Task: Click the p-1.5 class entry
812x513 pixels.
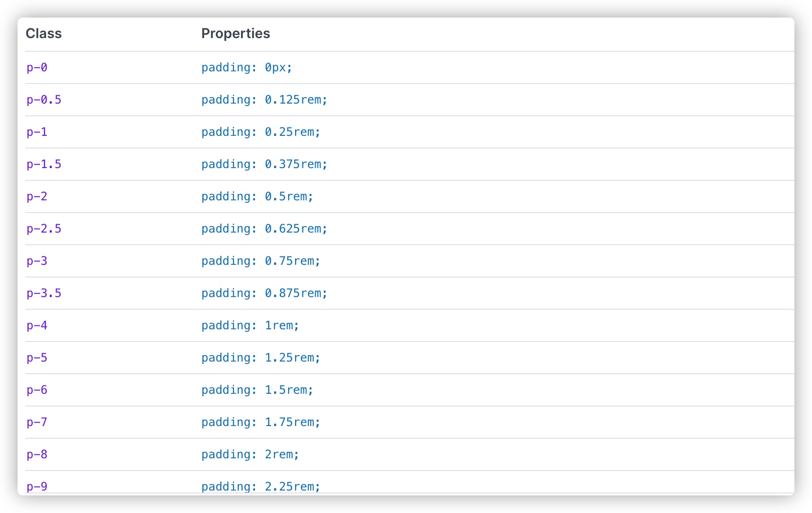Action: pyautogui.click(x=44, y=164)
